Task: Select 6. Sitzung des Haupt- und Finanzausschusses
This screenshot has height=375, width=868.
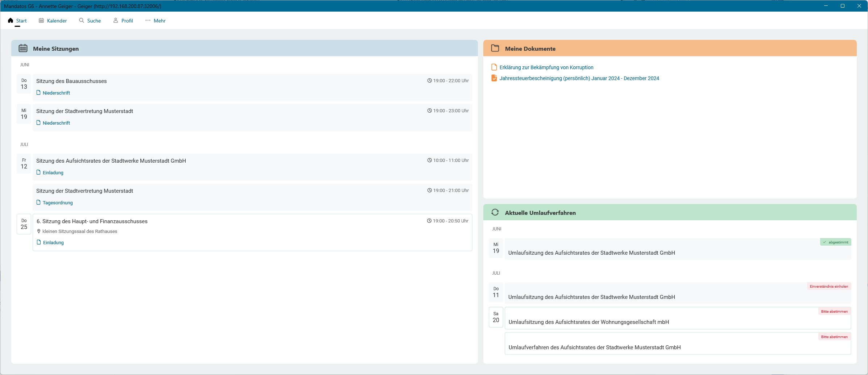Action: (252, 232)
